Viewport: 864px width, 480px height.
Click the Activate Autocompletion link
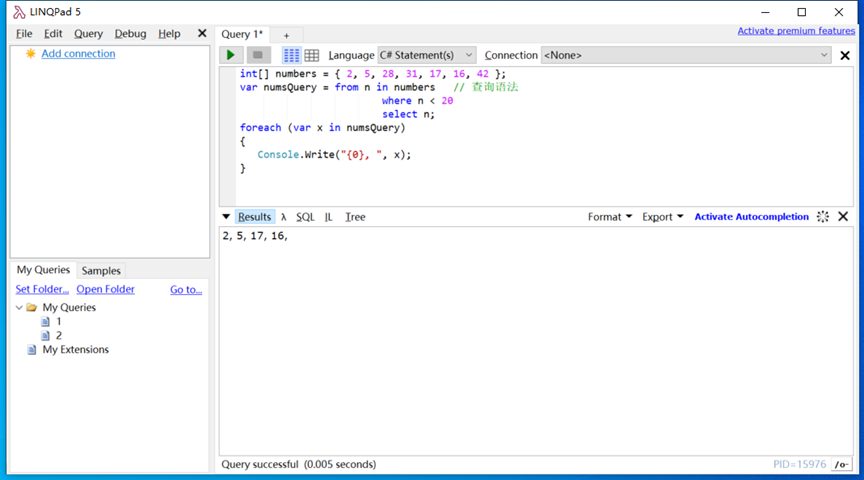click(x=751, y=217)
